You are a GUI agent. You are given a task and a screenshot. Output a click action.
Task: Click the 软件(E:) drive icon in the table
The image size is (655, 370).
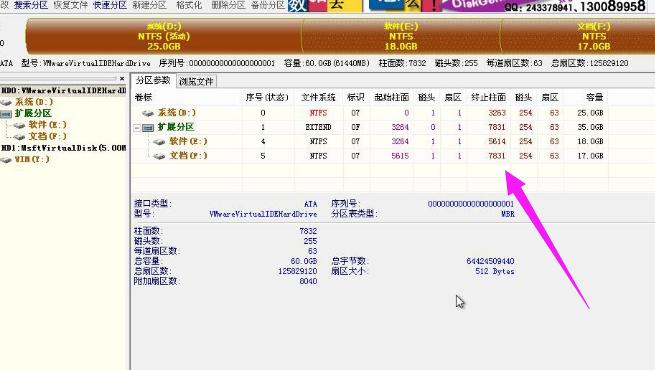159,142
